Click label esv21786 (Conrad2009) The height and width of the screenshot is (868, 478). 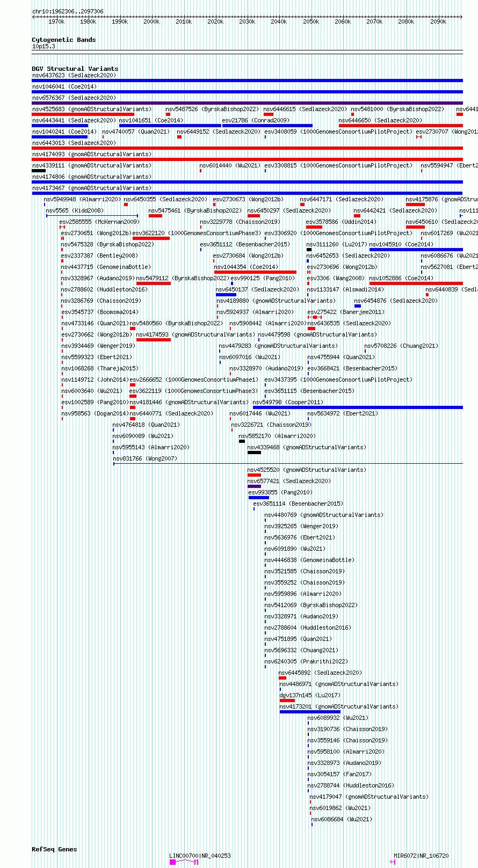pyautogui.click(x=256, y=121)
